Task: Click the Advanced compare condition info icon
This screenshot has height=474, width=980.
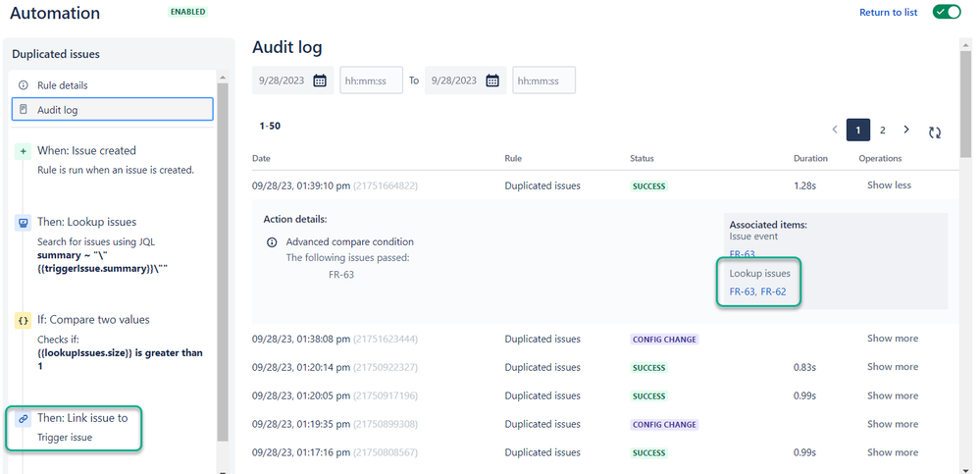Action: pos(272,242)
